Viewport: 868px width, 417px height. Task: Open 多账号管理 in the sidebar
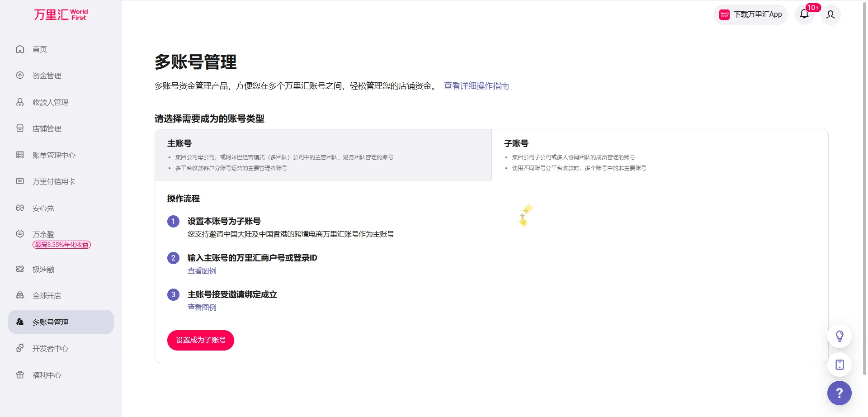click(x=50, y=322)
